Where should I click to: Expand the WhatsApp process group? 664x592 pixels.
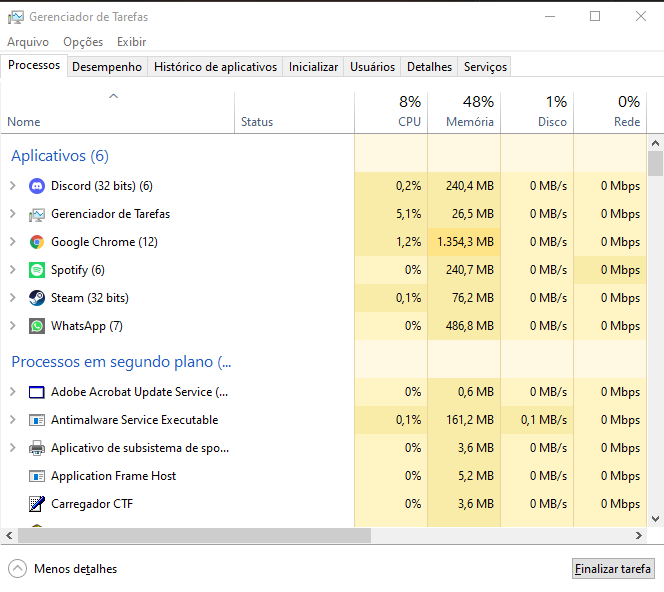coord(12,326)
